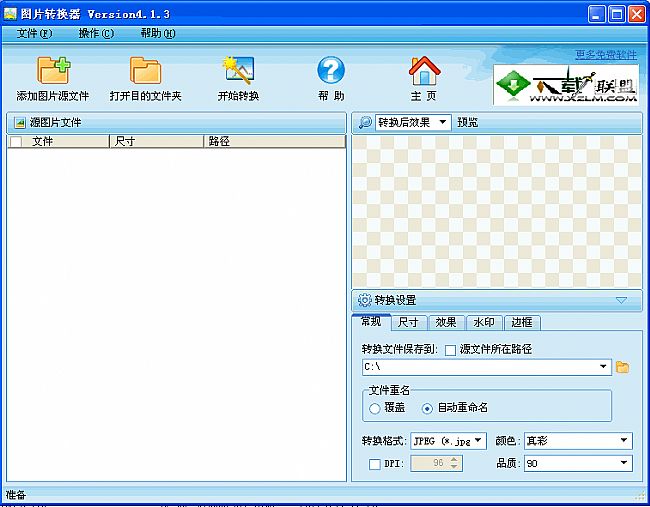
Task: Open the 颜色 真彩 color dropdown
Action: coord(578,441)
